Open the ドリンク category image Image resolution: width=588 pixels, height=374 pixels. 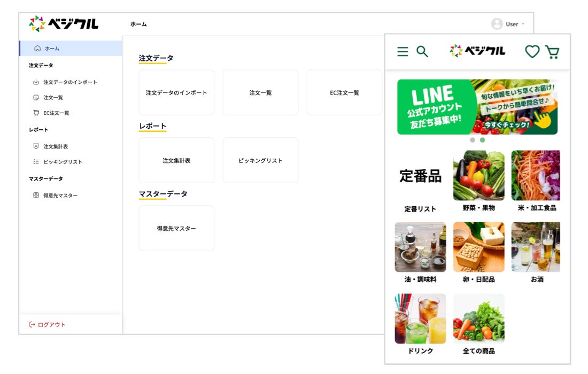coord(420,318)
